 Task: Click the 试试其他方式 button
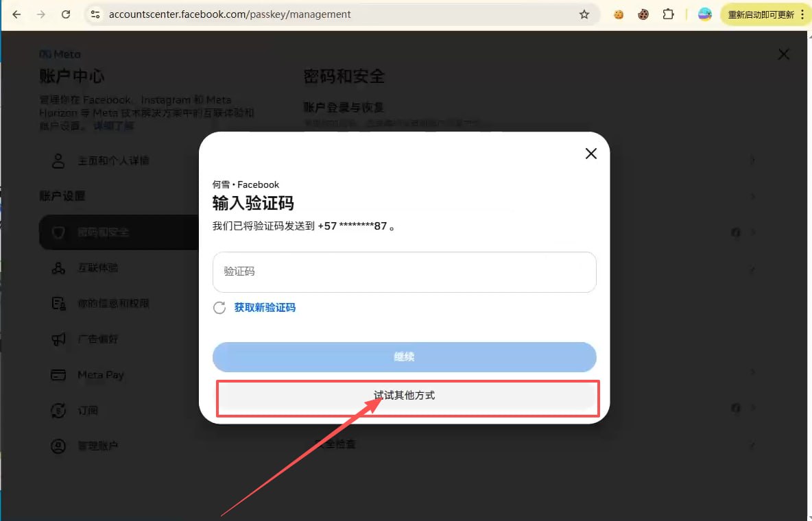405,396
